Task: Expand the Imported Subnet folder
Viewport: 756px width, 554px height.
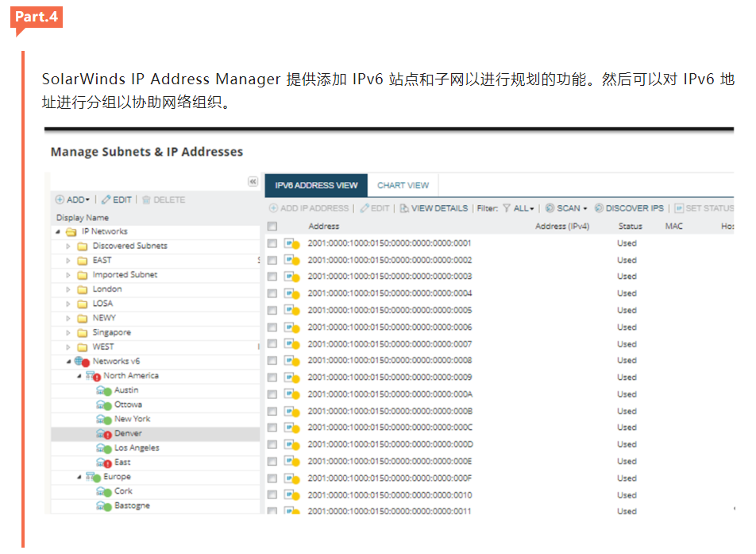Action: pos(68,275)
